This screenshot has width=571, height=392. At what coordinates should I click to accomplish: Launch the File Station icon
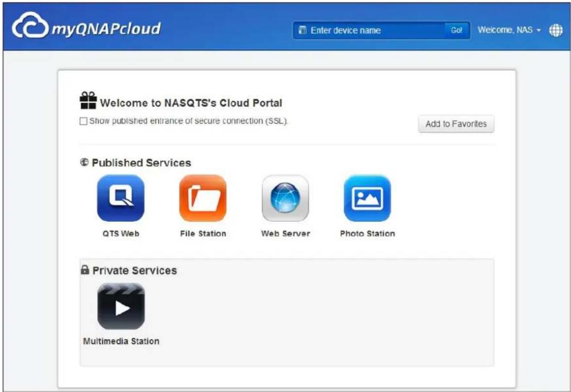coord(203,198)
